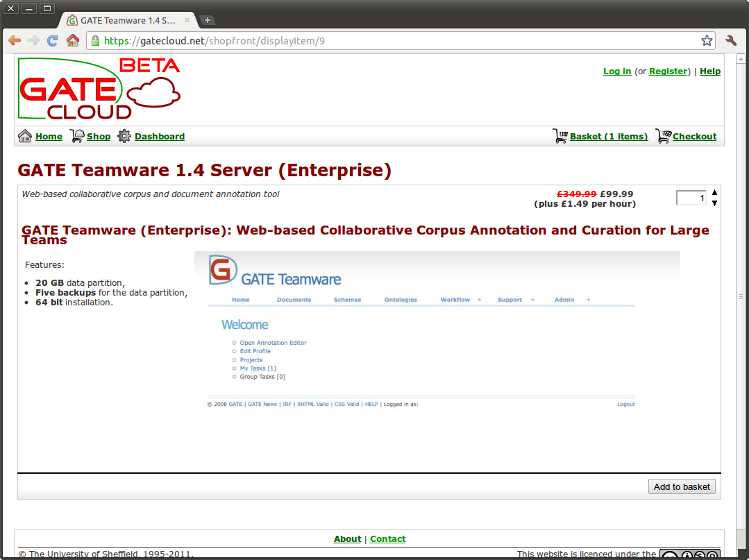Click the gear icon beside Dashboard
Screen dimensions: 749x560
[124, 136]
